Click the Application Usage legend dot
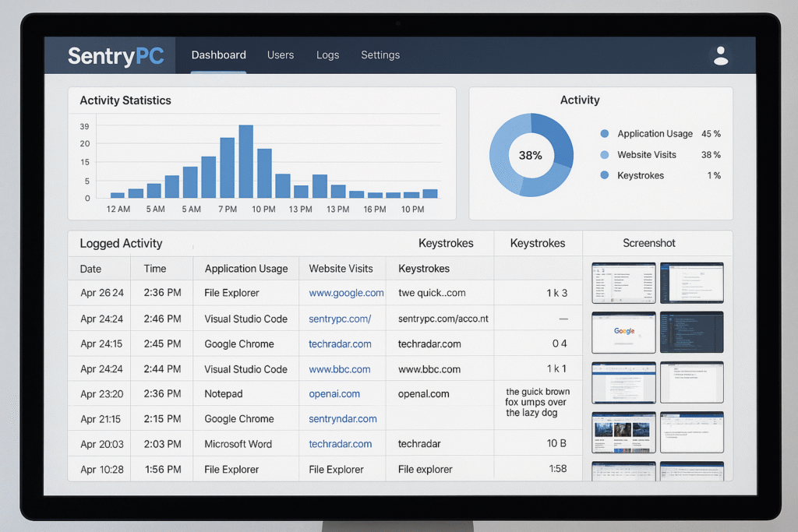798x532 pixels. [x=605, y=134]
